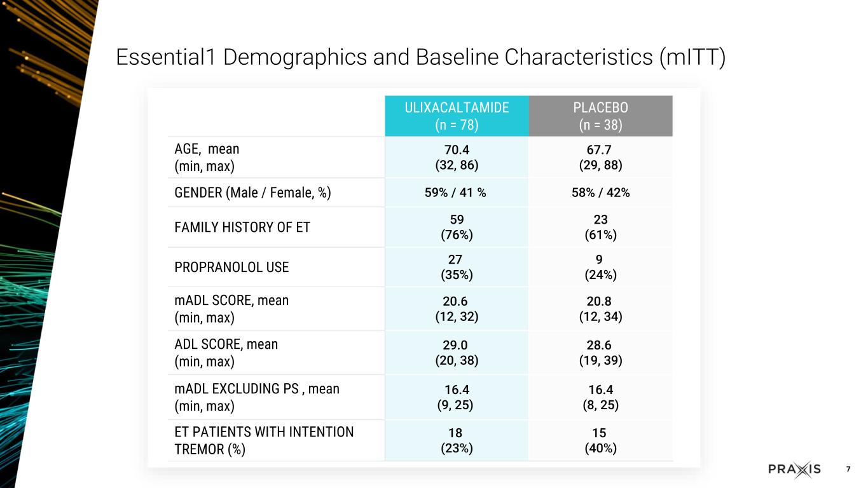Click the PROPRANOLOL USE row label
The height and width of the screenshot is (488, 868).
(x=231, y=267)
